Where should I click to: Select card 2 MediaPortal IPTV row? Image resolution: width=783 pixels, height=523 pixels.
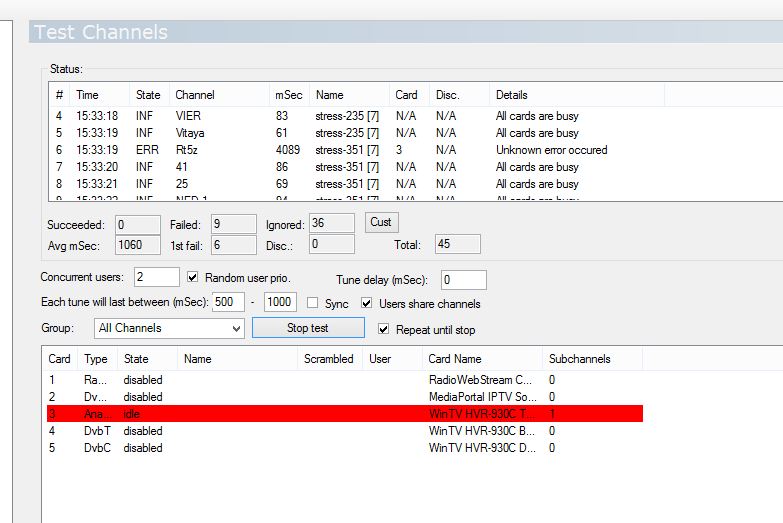(345, 397)
